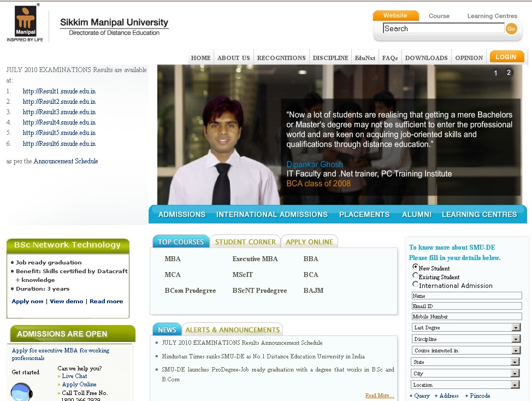The height and width of the screenshot is (401, 532).
Task: Click the orange Go search button
Action: pos(511,29)
